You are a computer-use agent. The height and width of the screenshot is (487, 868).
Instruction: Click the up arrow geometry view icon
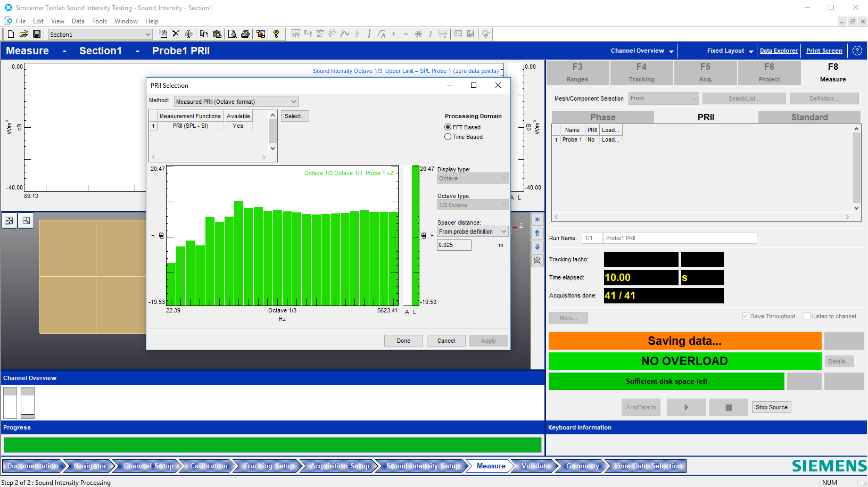(538, 233)
